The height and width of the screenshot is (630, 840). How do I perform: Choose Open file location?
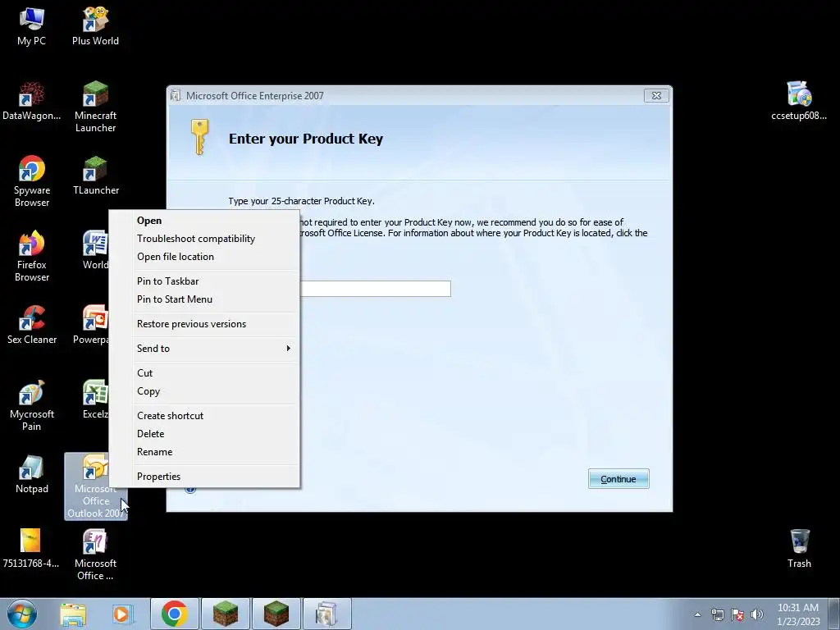(204, 257)
